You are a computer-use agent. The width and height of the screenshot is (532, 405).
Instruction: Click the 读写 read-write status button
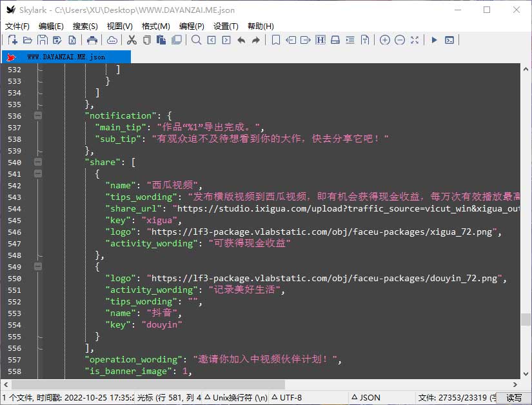pos(514,397)
